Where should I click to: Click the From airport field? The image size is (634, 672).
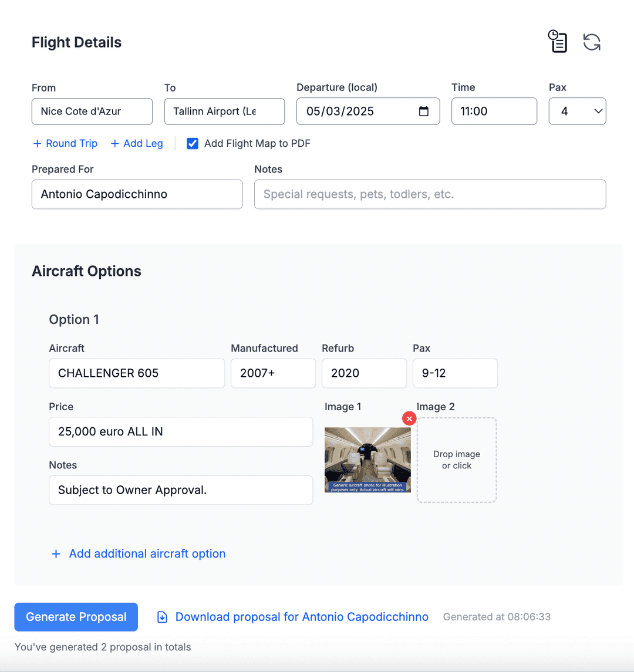[x=92, y=112]
